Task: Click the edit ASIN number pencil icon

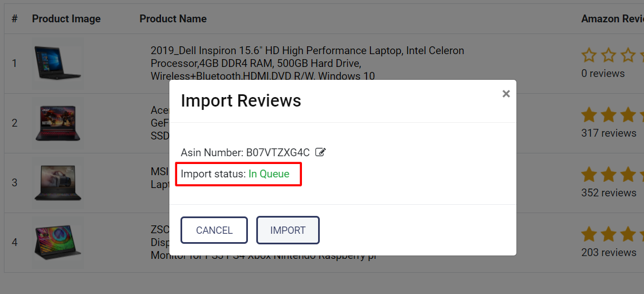Action: [x=320, y=152]
